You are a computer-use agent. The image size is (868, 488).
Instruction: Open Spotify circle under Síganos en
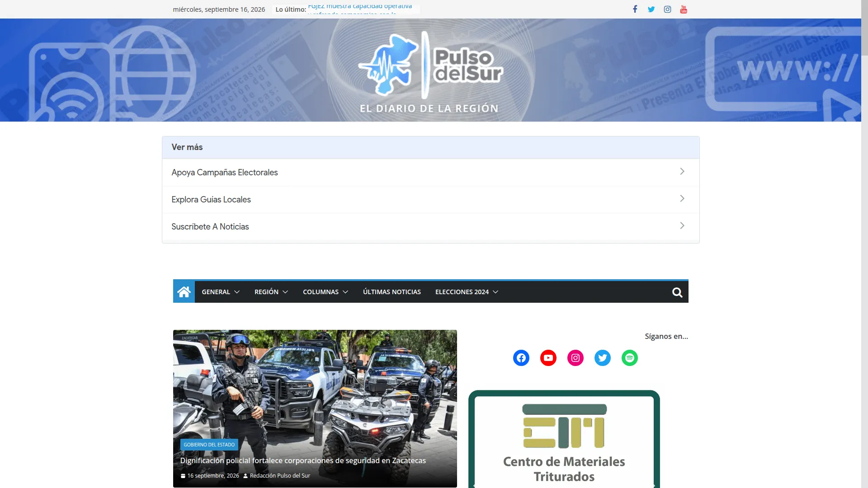pos(630,358)
